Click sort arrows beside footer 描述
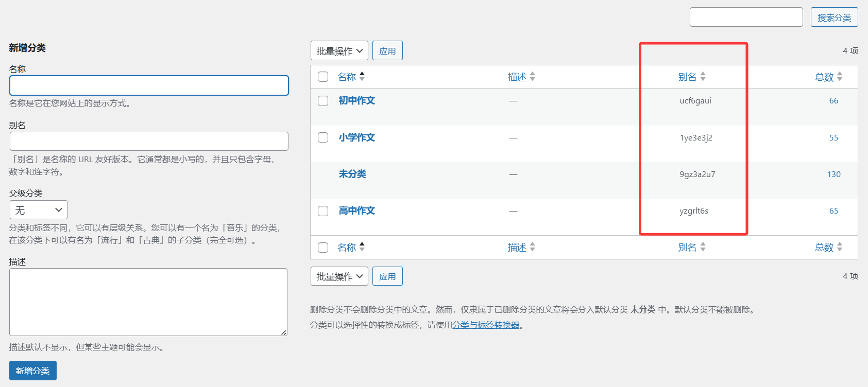The height and width of the screenshot is (387, 868). click(533, 247)
